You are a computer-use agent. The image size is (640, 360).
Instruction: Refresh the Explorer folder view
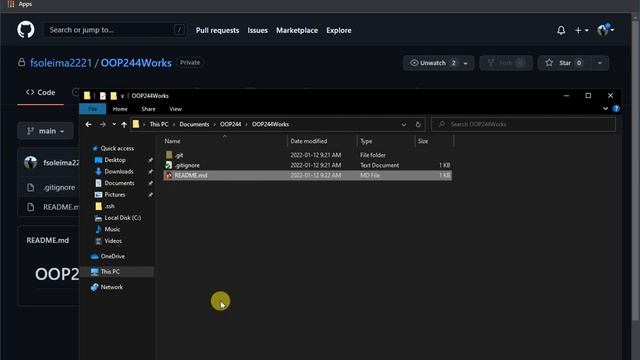tap(418, 124)
